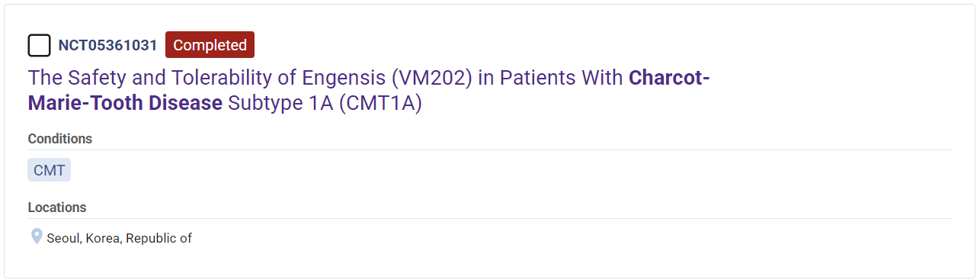The height and width of the screenshot is (280, 980).
Task: Click the Republic of text in location
Action: tap(159, 238)
